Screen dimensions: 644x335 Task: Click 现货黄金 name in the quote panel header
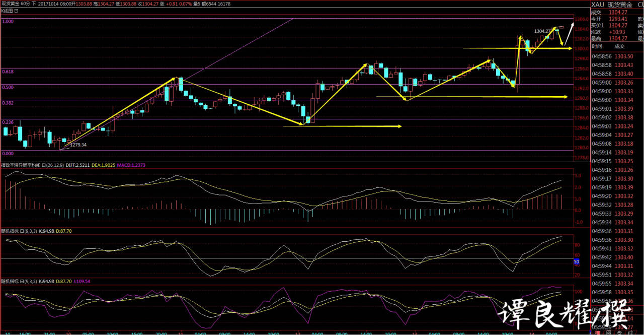619,5
